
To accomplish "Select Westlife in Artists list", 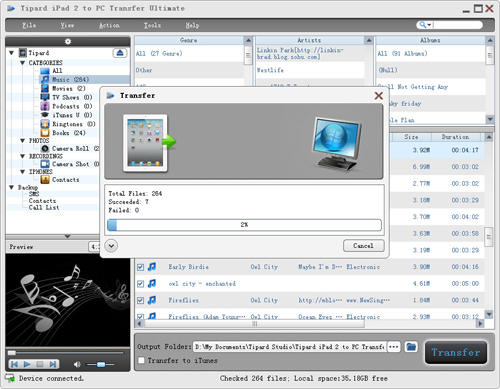I will 270,70.
